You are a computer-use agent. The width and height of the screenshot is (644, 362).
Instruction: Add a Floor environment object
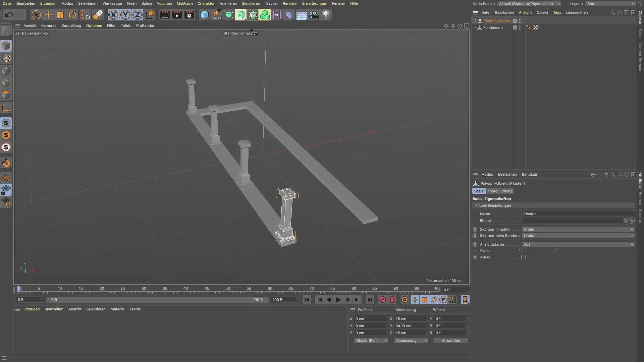[302, 15]
